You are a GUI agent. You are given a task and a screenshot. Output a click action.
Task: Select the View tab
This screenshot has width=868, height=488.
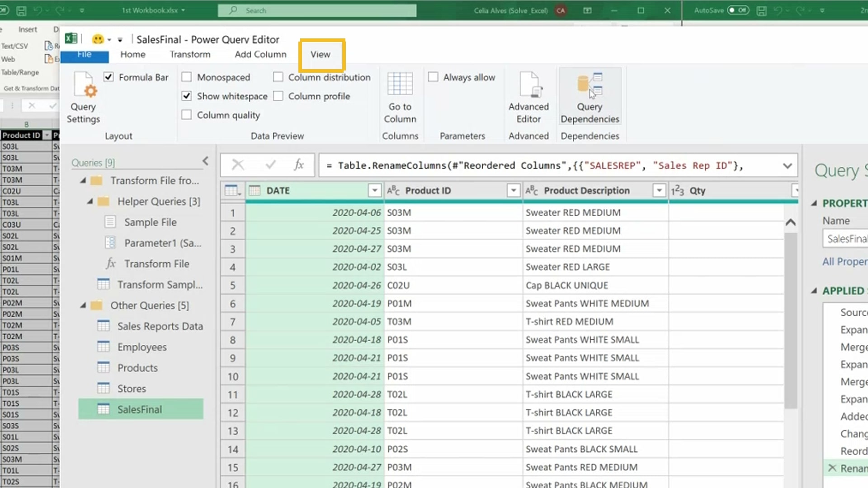[x=320, y=54]
